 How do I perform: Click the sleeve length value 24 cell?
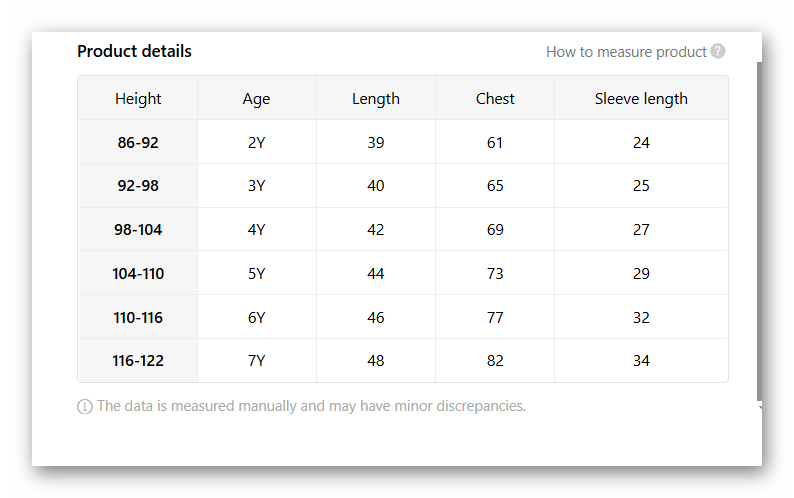(x=641, y=142)
